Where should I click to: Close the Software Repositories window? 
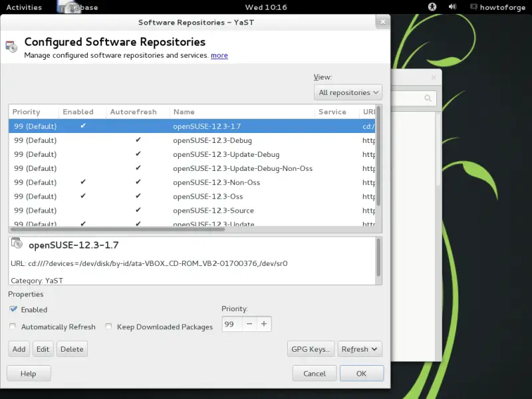(x=383, y=22)
